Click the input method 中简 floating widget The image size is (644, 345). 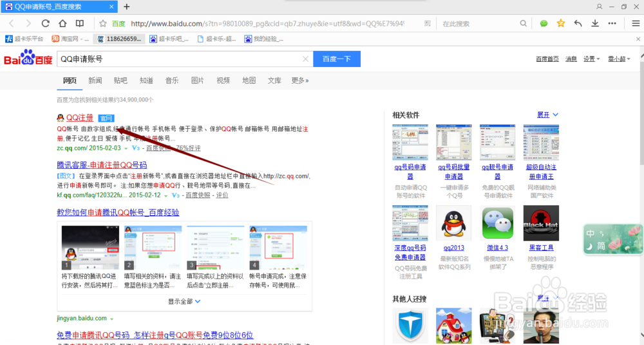(612, 239)
